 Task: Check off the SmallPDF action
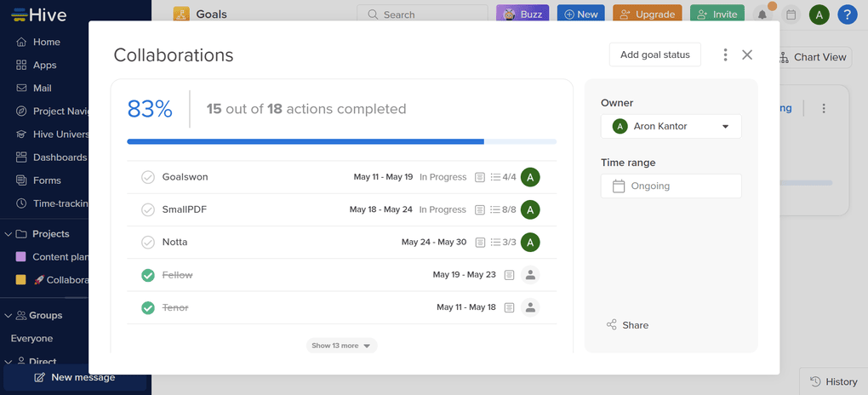148,209
